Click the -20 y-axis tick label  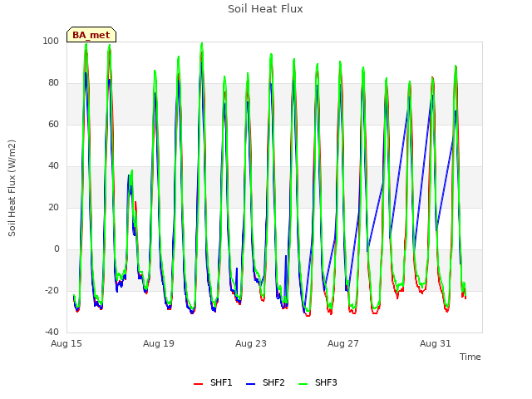click(x=52, y=290)
